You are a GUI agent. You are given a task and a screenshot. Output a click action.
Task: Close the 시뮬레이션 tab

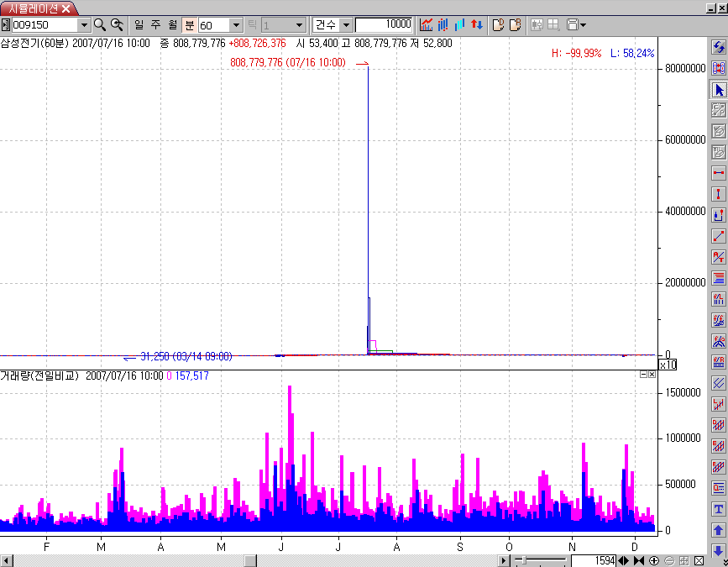pyautogui.click(x=66, y=8)
